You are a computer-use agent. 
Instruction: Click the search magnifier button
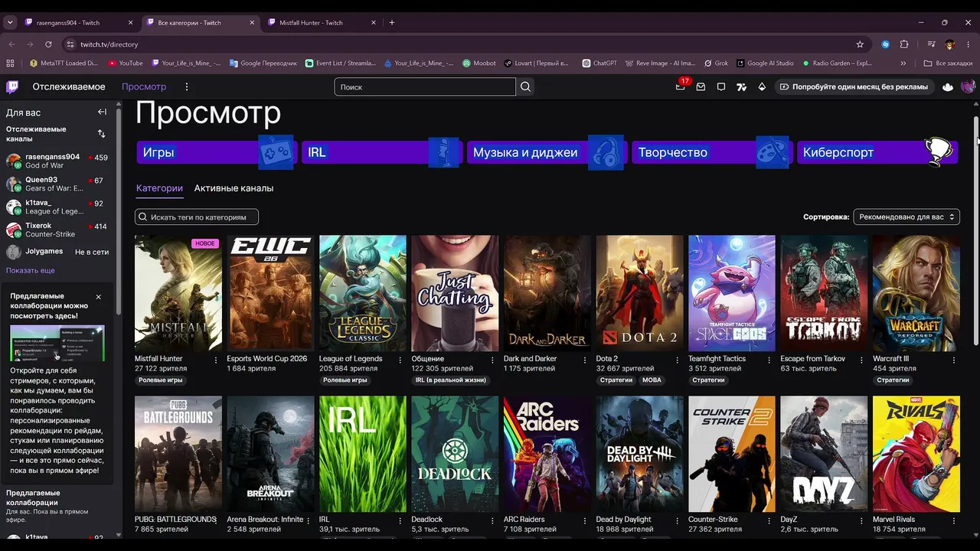coord(525,86)
